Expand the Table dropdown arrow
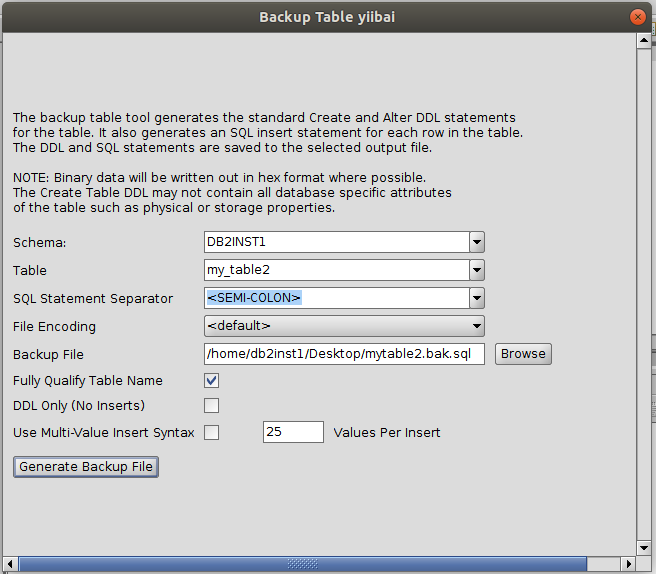This screenshot has width=656, height=574. (477, 270)
